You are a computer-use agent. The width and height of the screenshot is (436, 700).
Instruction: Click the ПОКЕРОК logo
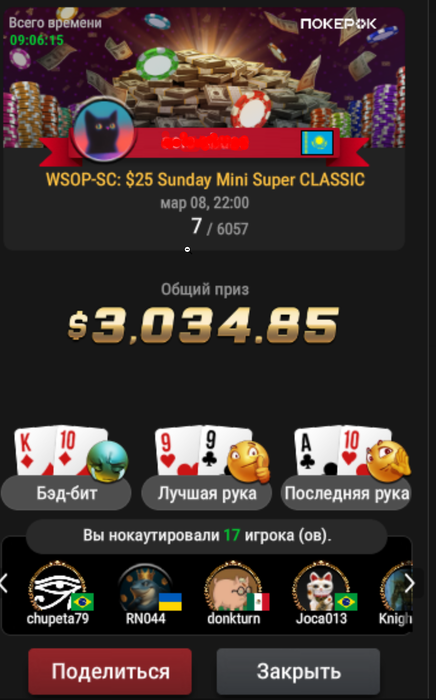338,24
